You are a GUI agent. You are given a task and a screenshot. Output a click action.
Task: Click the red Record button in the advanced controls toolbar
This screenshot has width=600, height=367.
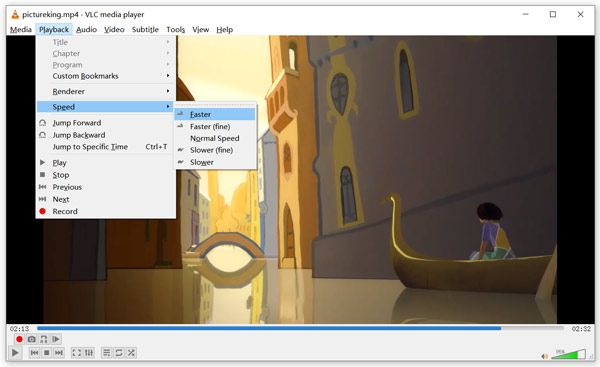(19, 339)
